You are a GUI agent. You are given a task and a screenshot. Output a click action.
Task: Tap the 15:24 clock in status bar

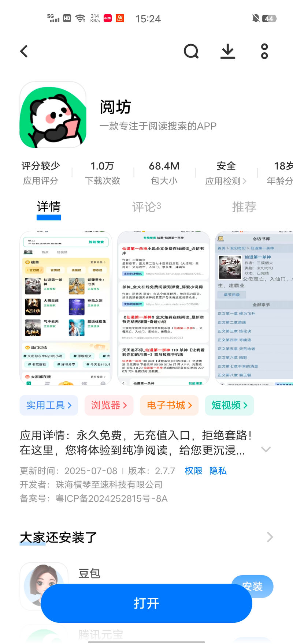click(148, 19)
